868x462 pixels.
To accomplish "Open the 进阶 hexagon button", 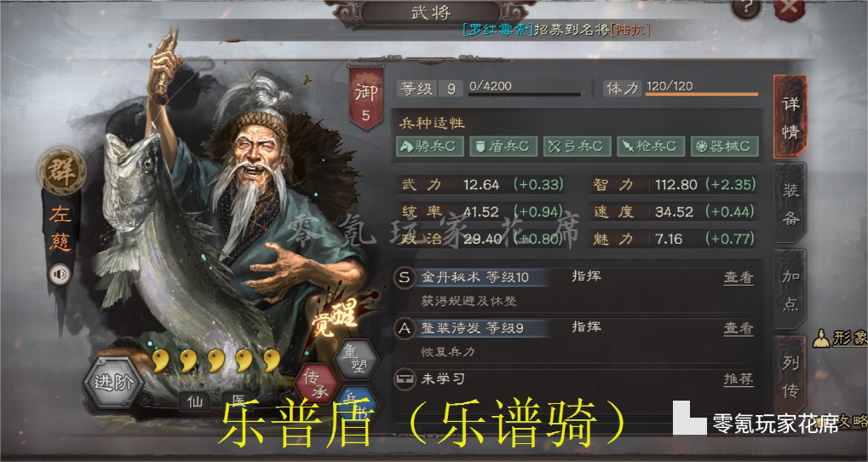I will 113,382.
